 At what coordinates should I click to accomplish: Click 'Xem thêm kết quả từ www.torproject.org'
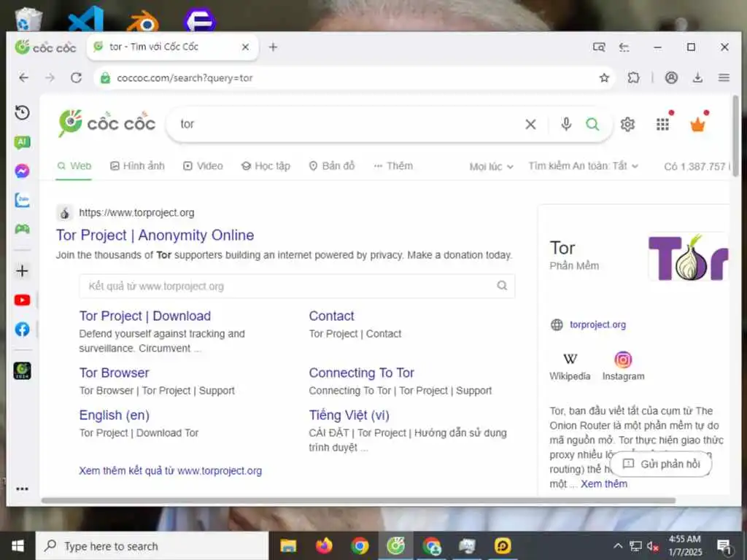point(170,470)
